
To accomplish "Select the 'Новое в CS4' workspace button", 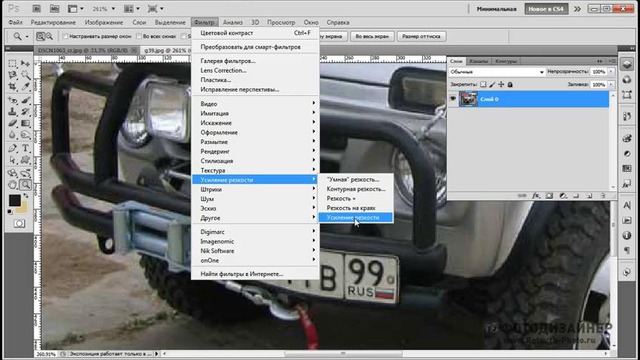I will [546, 9].
